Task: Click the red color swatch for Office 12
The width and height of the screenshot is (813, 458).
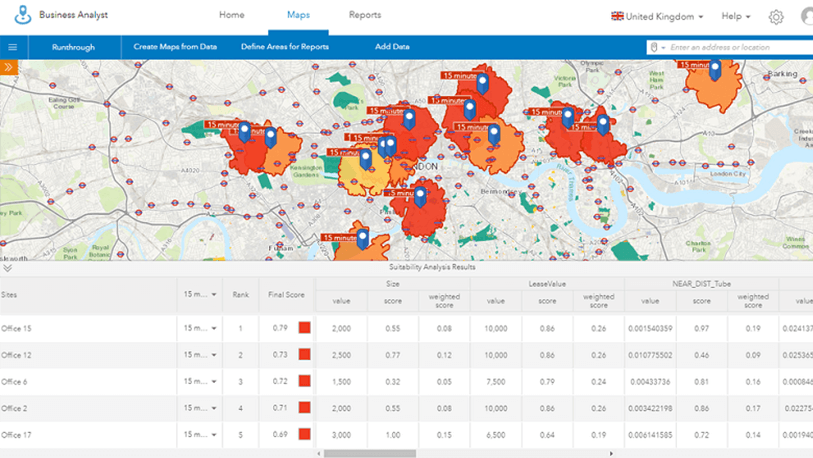Action: (x=304, y=355)
